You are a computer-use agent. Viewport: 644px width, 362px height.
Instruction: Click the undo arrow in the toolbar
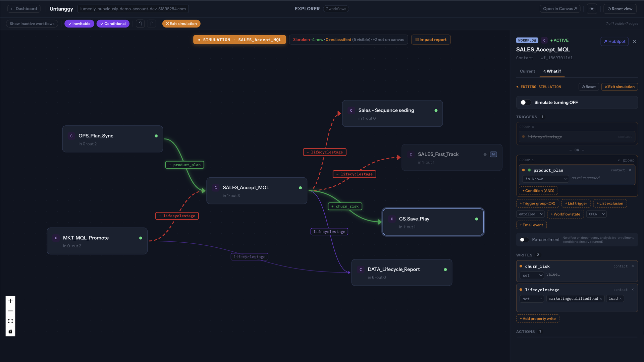point(141,23)
